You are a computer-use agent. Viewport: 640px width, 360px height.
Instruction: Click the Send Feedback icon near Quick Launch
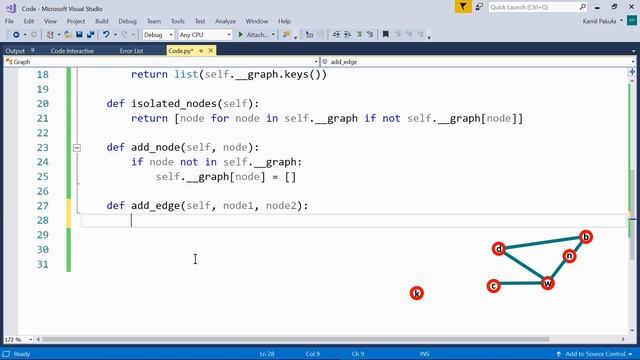point(479,7)
